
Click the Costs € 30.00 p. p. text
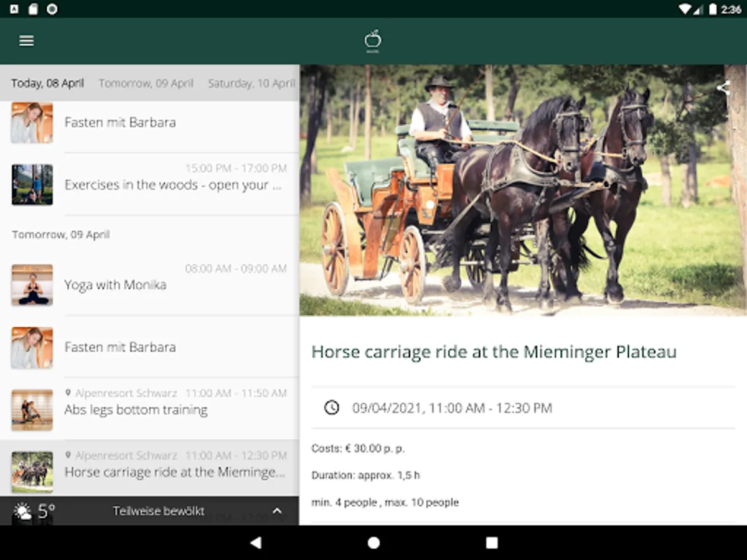click(358, 448)
